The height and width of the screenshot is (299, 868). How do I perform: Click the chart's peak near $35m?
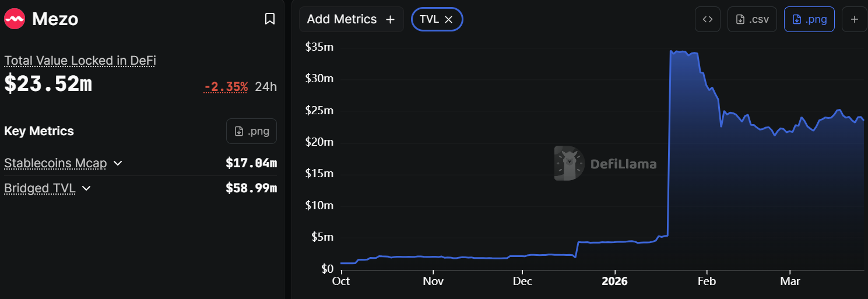(x=672, y=52)
